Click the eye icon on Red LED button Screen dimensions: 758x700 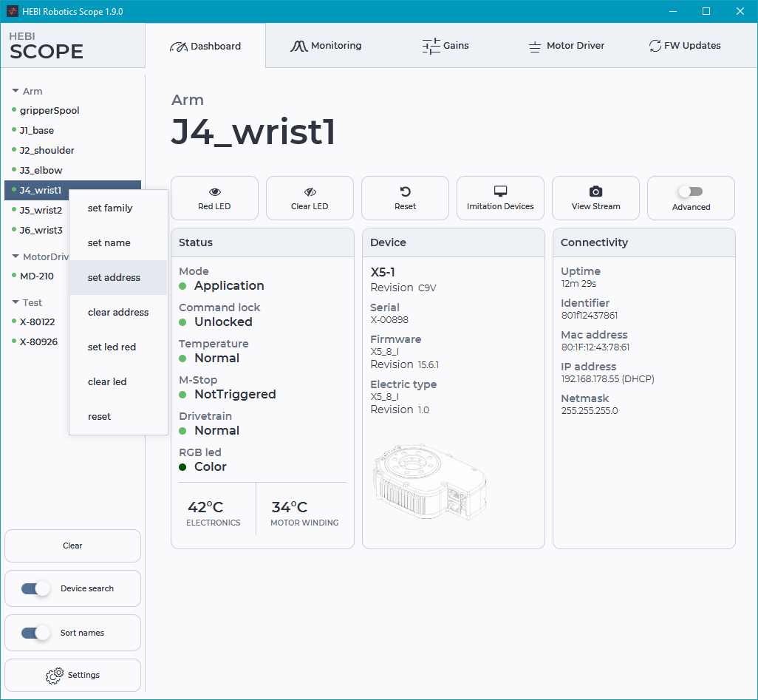(x=214, y=192)
